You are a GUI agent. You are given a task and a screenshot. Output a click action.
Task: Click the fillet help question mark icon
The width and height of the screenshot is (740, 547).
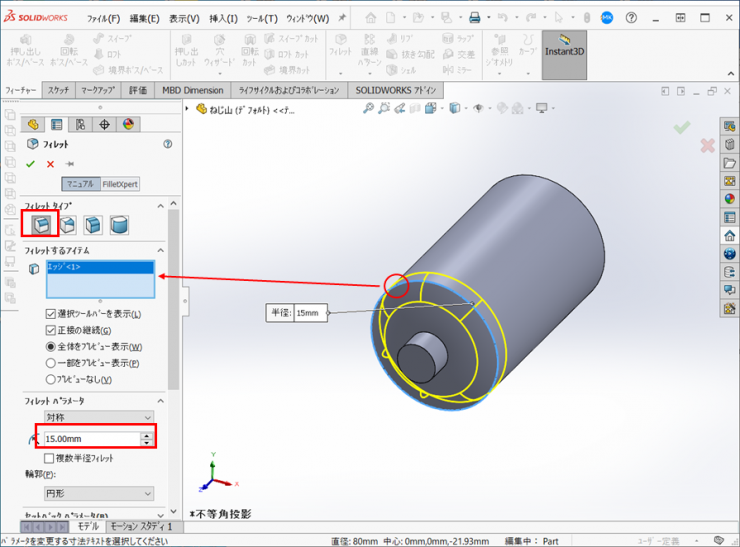[167, 144]
